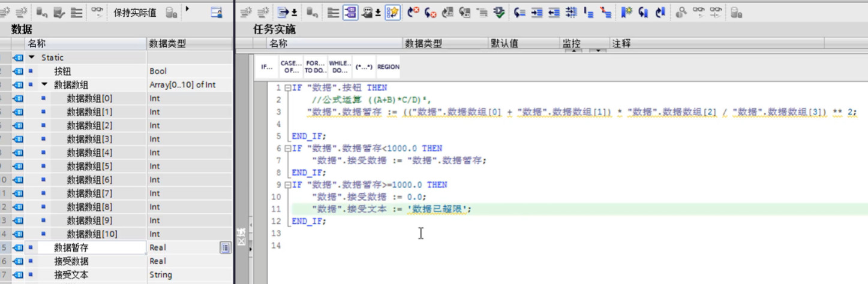
Task: Collapse the IF block at line 1
Action: [x=288, y=87]
